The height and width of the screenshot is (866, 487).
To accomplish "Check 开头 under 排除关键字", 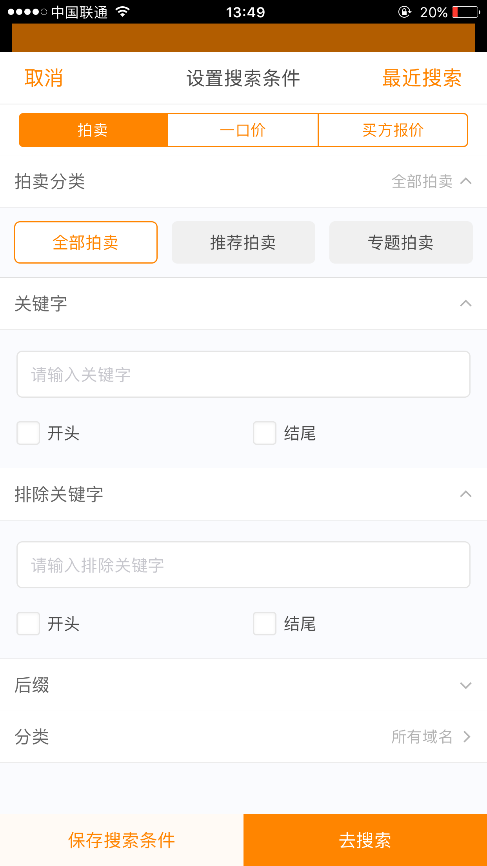I will coord(28,624).
